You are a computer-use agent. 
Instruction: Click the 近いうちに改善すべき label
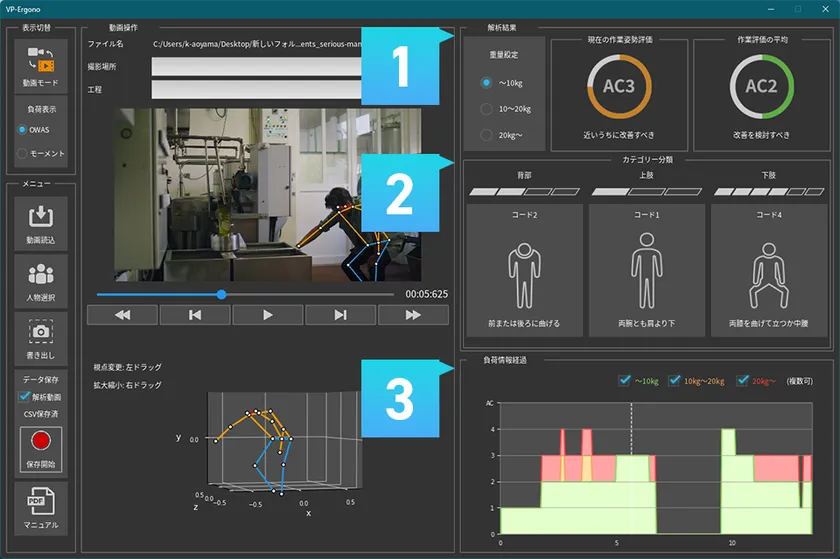(619, 135)
